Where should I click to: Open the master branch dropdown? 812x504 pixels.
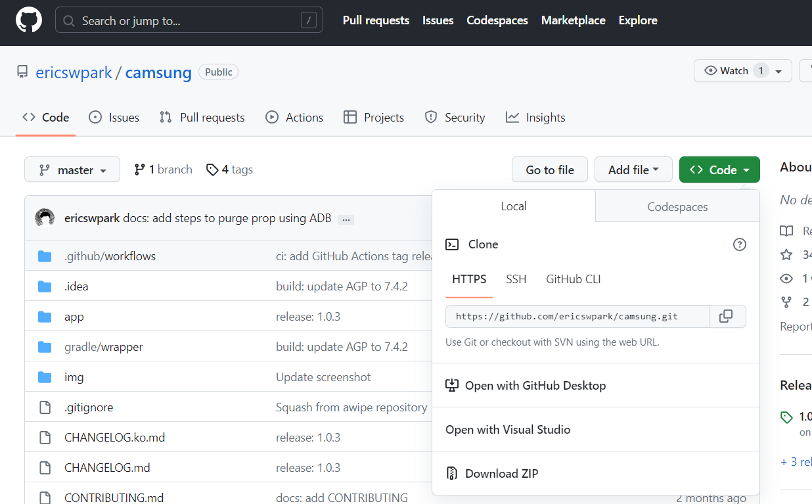[72, 170]
